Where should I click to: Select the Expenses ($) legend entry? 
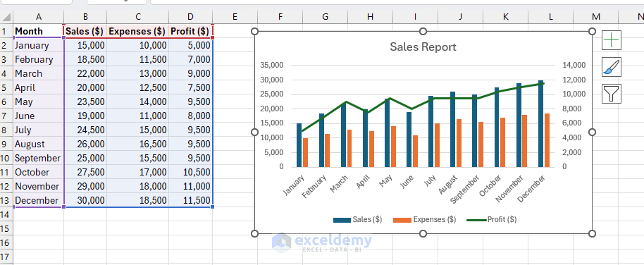click(x=425, y=219)
